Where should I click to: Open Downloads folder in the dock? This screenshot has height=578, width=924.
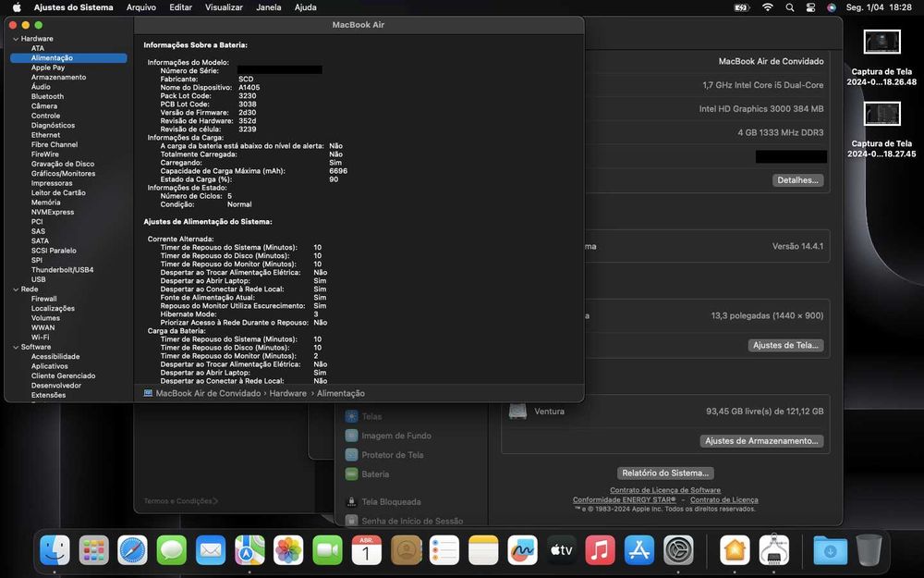pyautogui.click(x=831, y=550)
